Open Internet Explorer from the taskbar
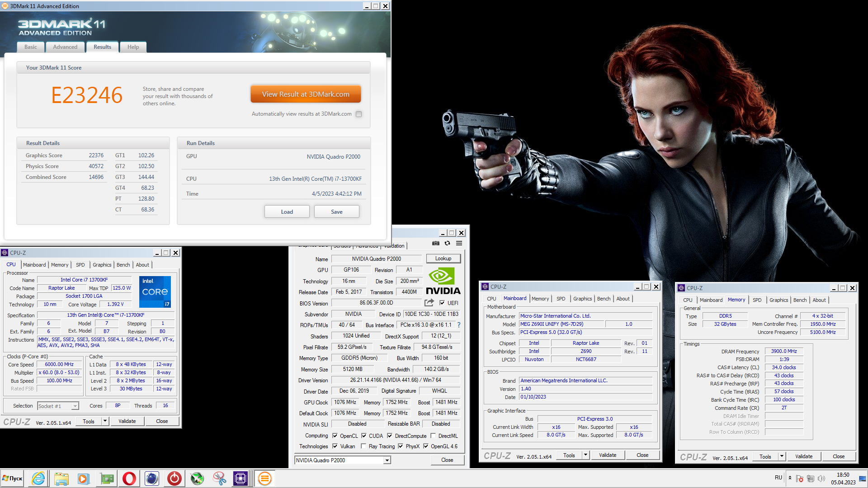Viewport: 868px width, 488px height. [38, 479]
